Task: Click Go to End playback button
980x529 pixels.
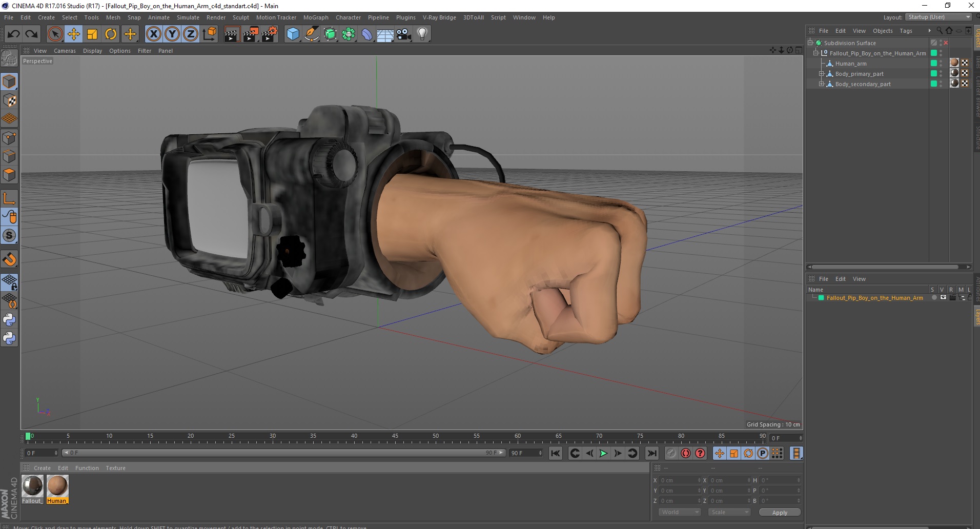Action: [652, 453]
